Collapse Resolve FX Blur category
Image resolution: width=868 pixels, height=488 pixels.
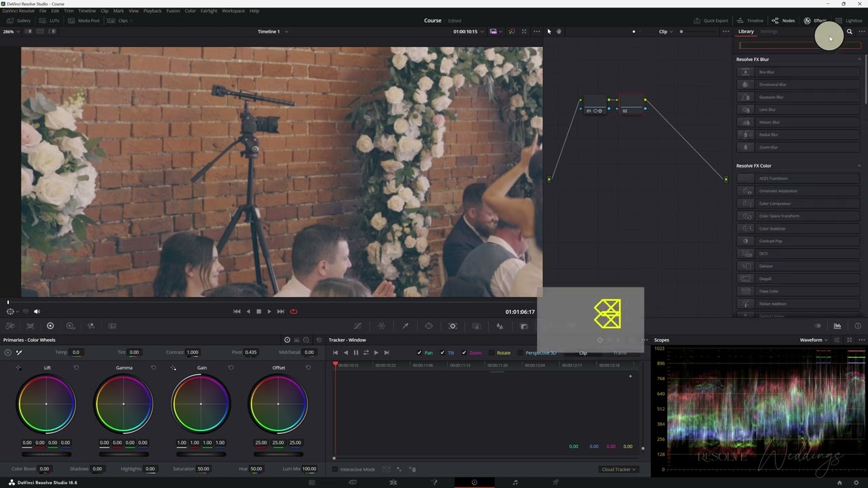(859, 60)
